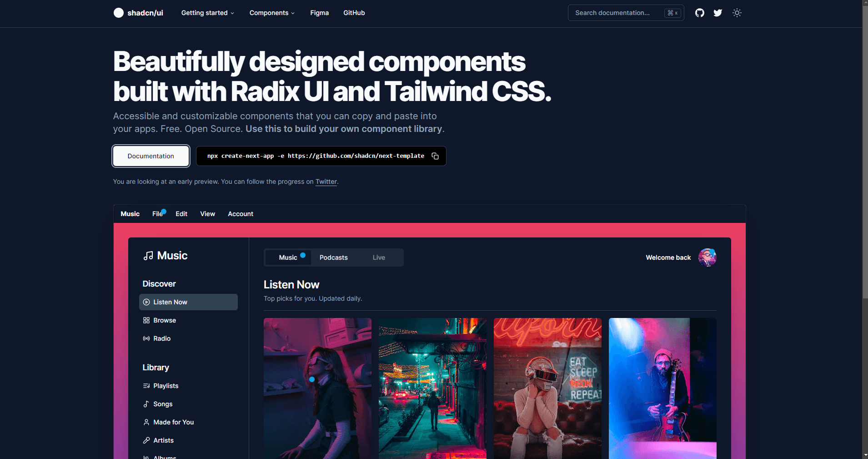This screenshot has width=868, height=459.
Task: Click the Discover section heading
Action: tap(159, 284)
